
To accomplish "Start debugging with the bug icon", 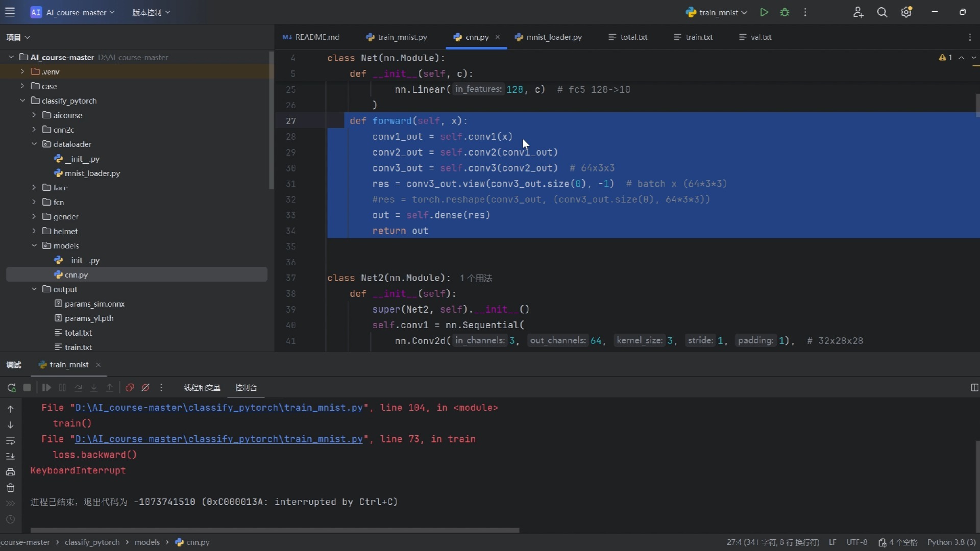I will [785, 12].
